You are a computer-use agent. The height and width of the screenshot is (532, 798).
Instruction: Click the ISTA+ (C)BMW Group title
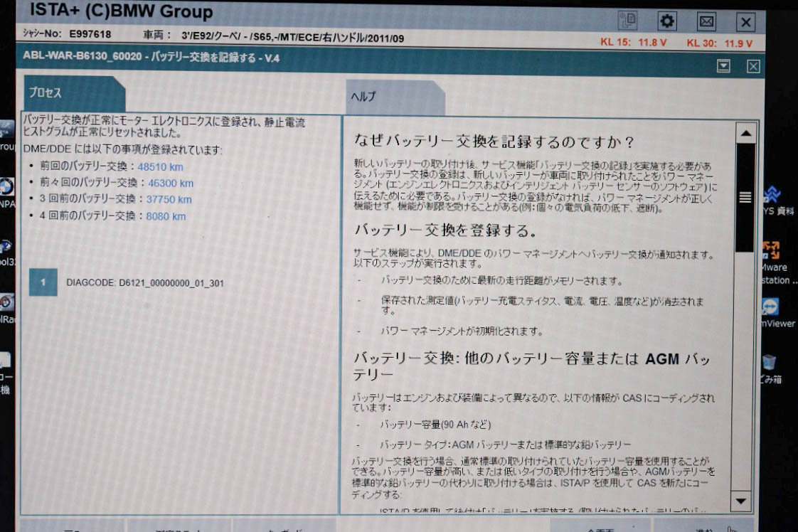click(x=121, y=10)
